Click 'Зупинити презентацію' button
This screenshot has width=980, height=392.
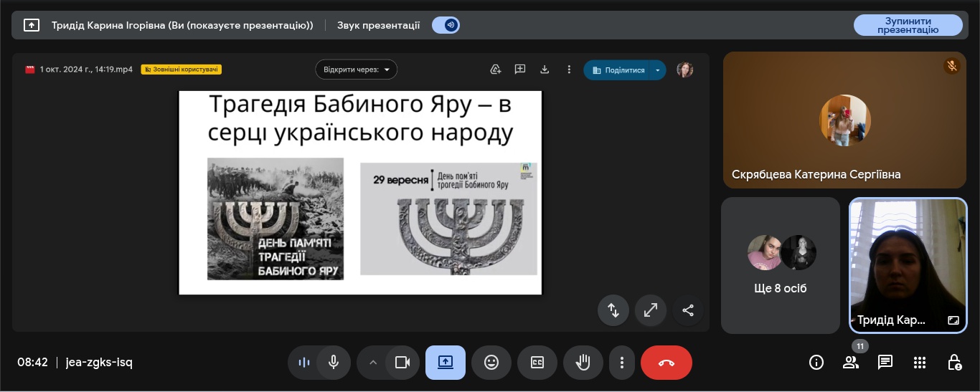point(908,25)
